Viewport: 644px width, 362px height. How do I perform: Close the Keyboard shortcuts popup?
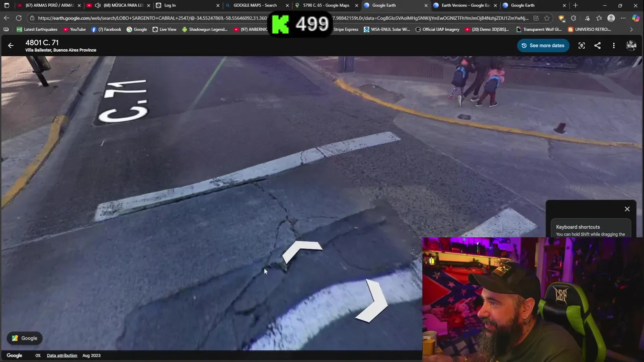[x=627, y=209]
